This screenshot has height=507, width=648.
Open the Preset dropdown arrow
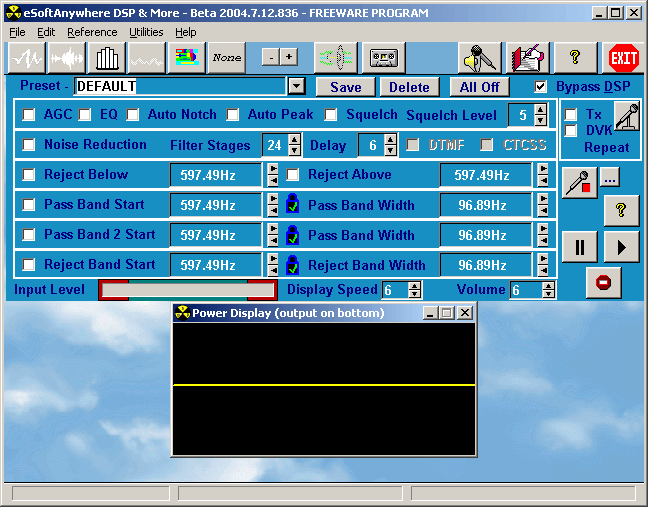[296, 86]
